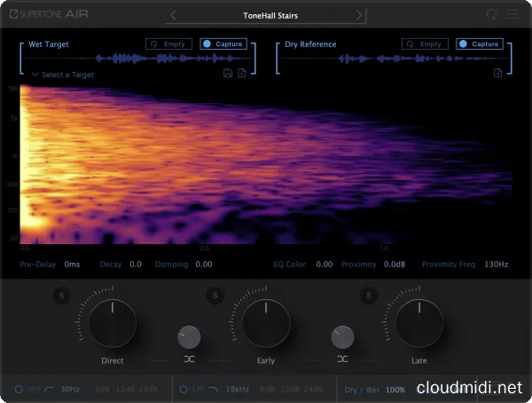Import a Wet Target file
This screenshot has height=403, width=532.
241,73
